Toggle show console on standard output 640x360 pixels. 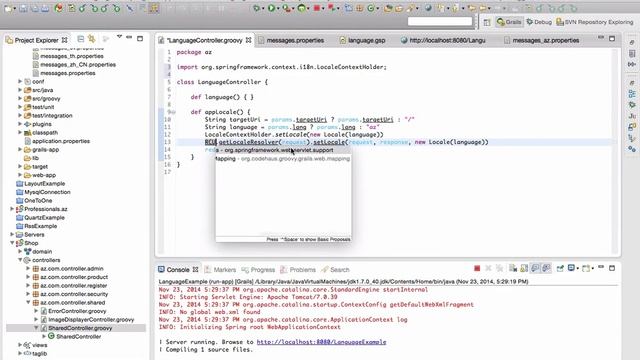[x=535, y=268]
